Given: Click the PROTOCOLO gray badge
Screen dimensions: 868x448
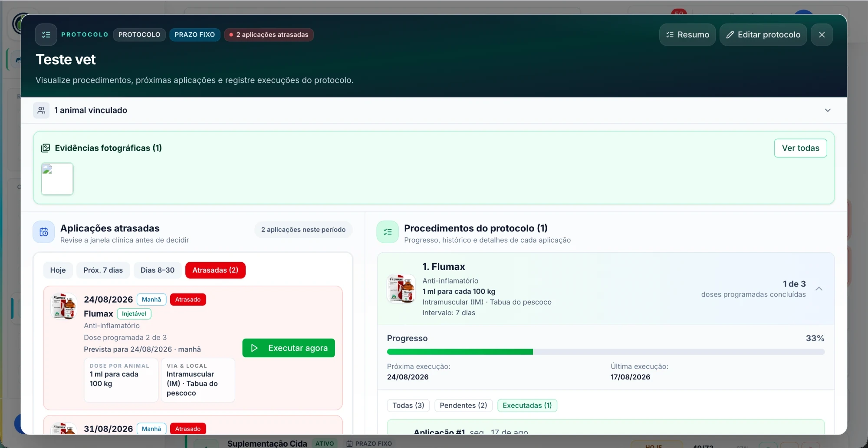Looking at the screenshot, I should [x=139, y=35].
